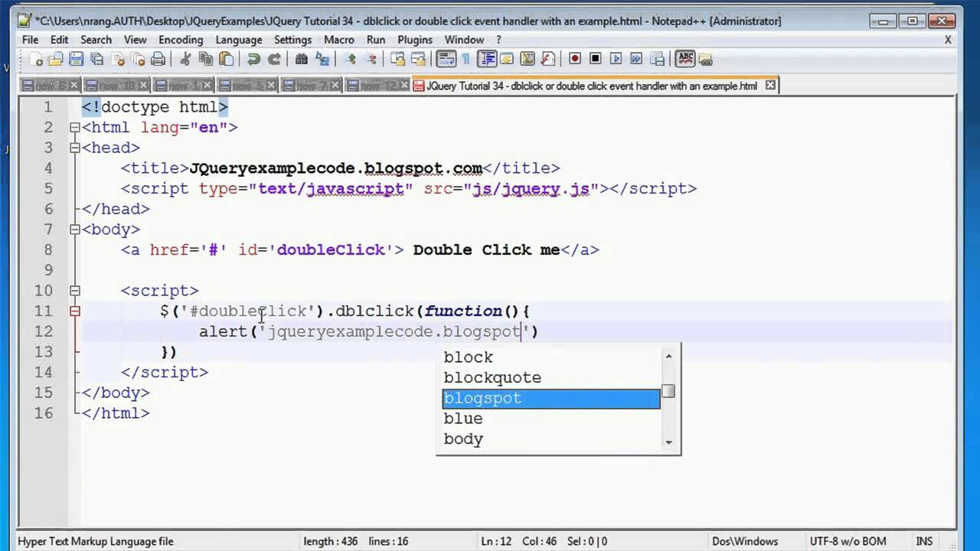The image size is (980, 551).
Task: Select highlighted 'blogspot' autocomplete suggestion
Action: click(550, 399)
